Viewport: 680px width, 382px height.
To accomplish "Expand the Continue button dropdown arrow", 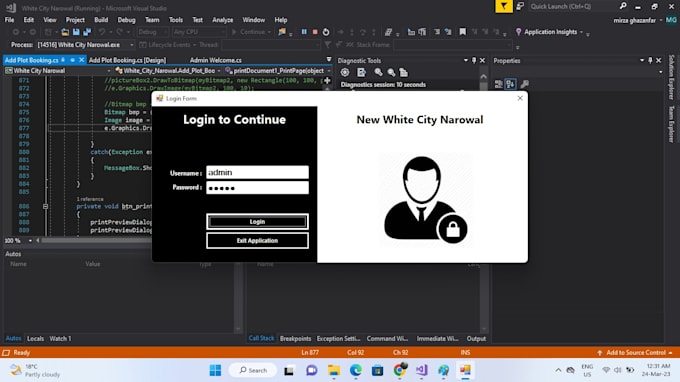I will (269, 32).
